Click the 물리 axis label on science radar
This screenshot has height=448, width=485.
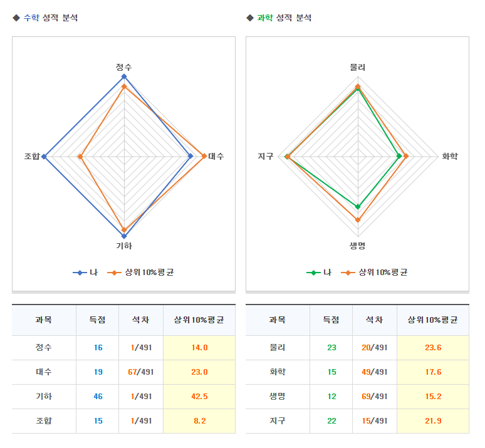[358, 68]
